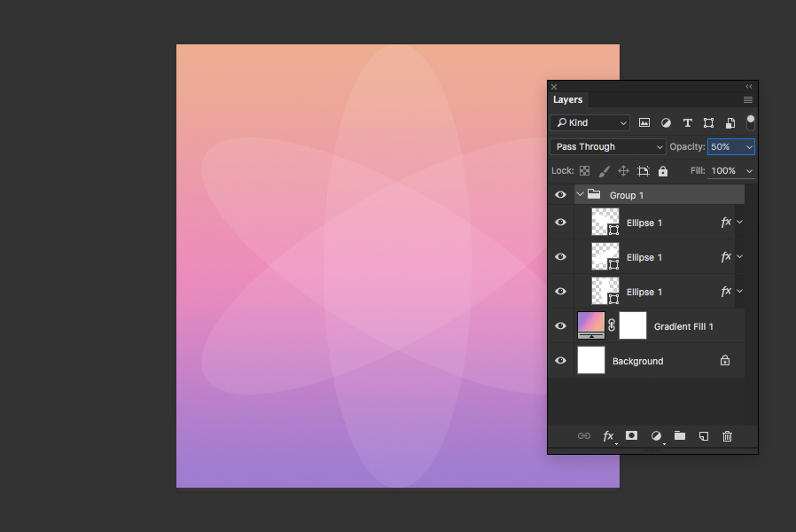The image size is (796, 532).
Task: Click bottom Ellipse 1 layer thumbnail
Action: (x=605, y=291)
